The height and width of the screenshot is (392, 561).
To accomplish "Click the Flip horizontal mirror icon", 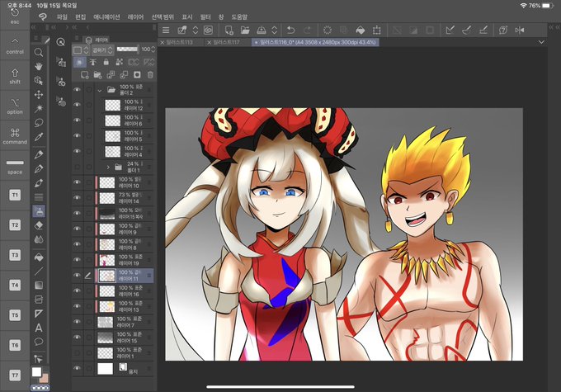I will 520,30.
